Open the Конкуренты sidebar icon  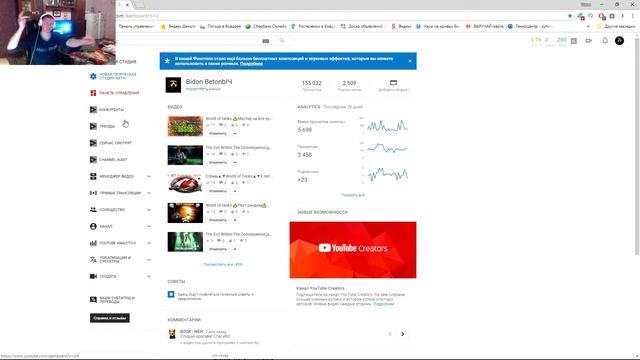point(93,109)
